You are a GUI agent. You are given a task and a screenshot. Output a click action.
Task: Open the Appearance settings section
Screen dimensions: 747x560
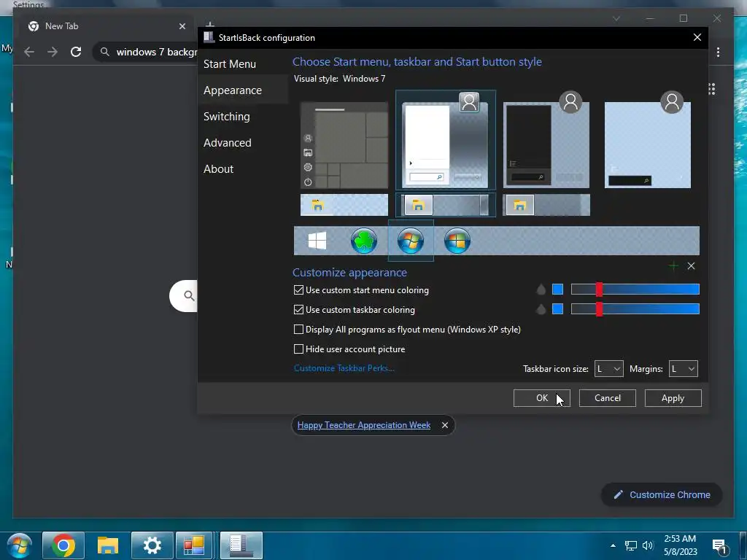click(233, 90)
